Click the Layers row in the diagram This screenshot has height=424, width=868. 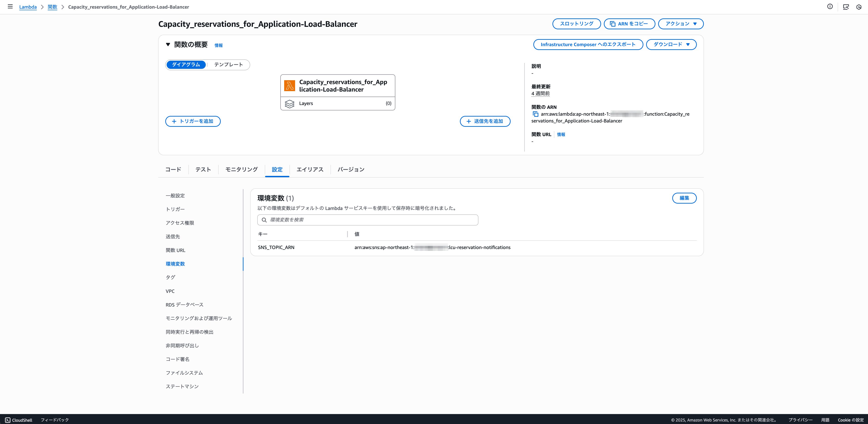pyautogui.click(x=338, y=103)
